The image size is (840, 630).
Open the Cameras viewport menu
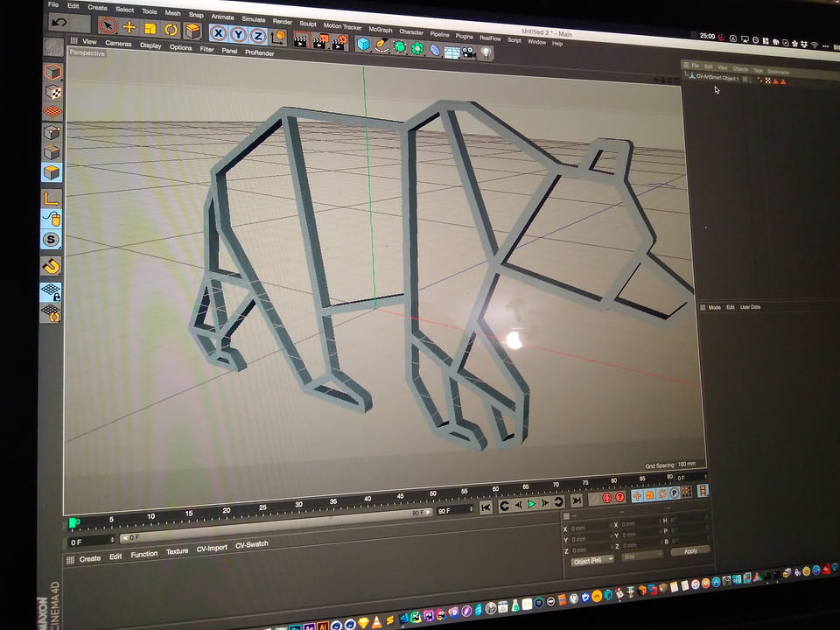(x=118, y=43)
